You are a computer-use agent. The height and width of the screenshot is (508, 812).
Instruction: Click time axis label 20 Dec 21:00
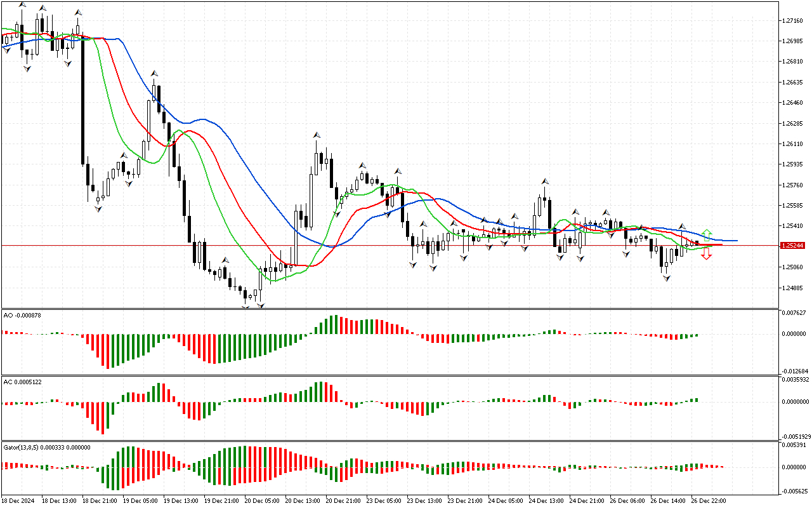tap(344, 501)
